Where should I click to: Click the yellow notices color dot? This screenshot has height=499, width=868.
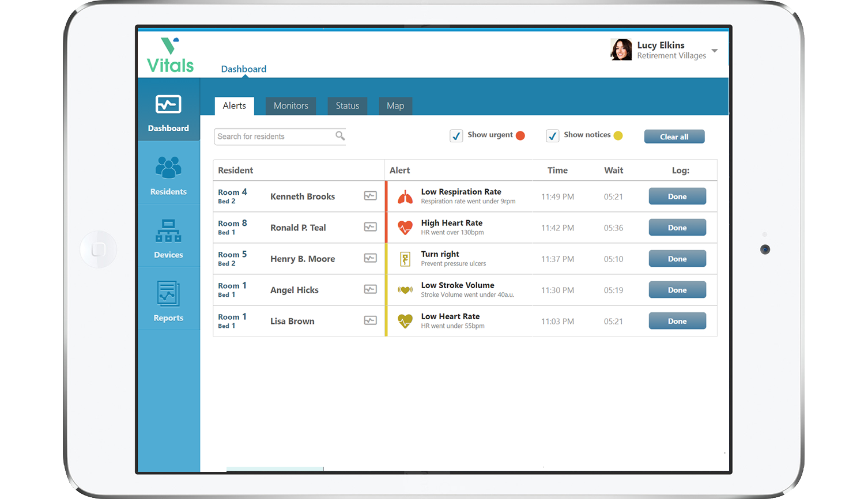coord(618,135)
